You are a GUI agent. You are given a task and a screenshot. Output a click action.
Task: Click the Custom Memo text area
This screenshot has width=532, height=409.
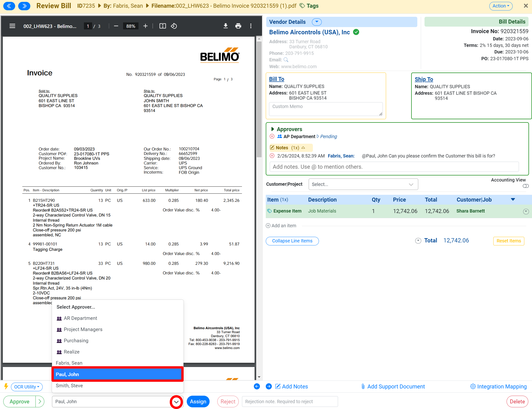pos(326,109)
